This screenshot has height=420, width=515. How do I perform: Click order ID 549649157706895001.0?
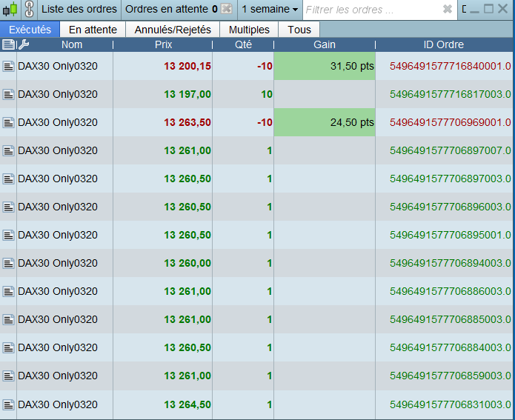(x=451, y=235)
